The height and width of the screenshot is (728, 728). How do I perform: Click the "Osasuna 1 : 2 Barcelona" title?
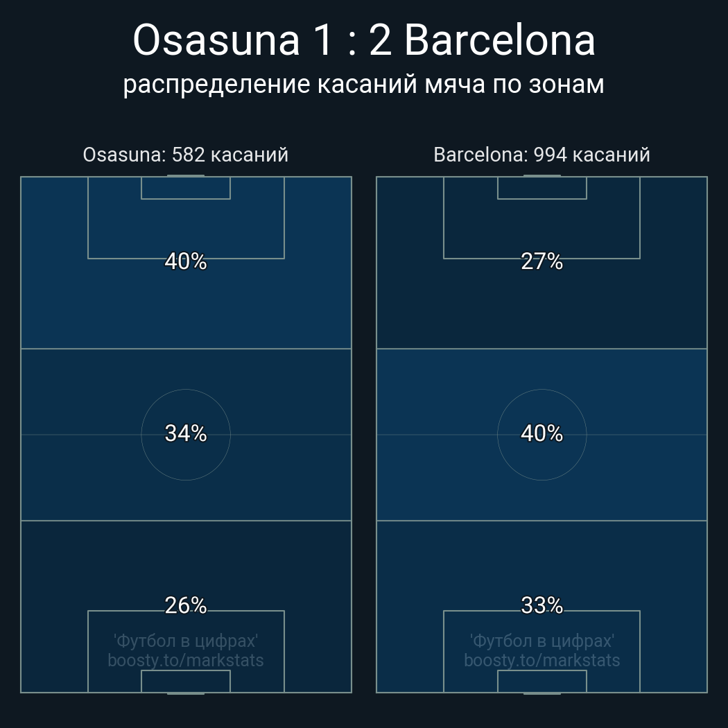[x=363, y=41]
